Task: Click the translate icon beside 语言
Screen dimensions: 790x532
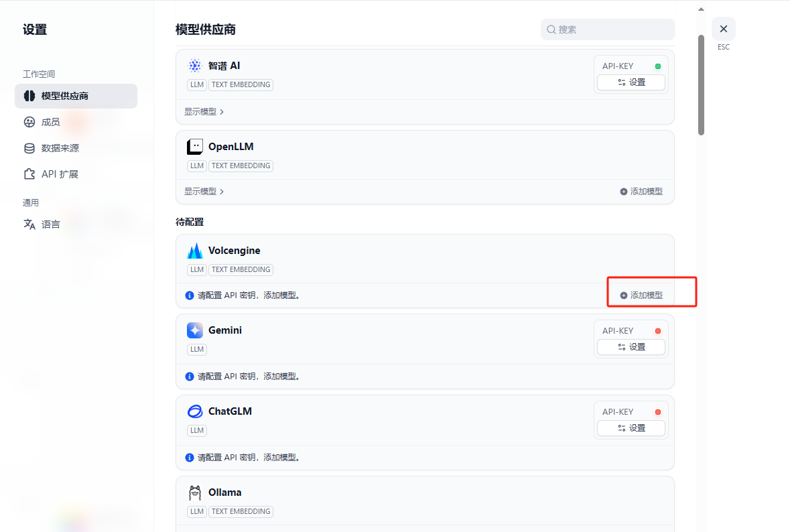Action: tap(29, 224)
